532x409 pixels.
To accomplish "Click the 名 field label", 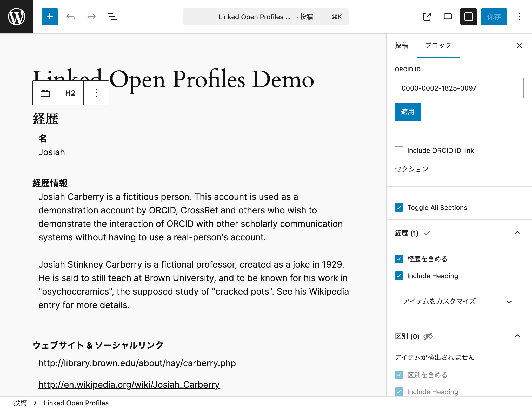I will [43, 139].
